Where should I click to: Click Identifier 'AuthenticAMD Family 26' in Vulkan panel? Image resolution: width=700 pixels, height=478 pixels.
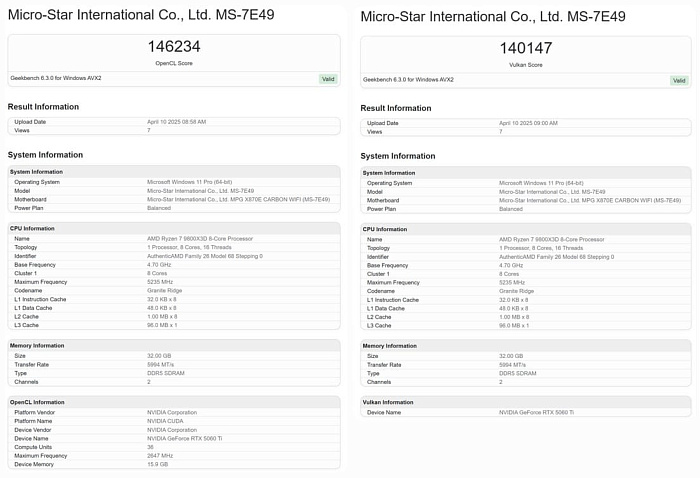(557, 258)
